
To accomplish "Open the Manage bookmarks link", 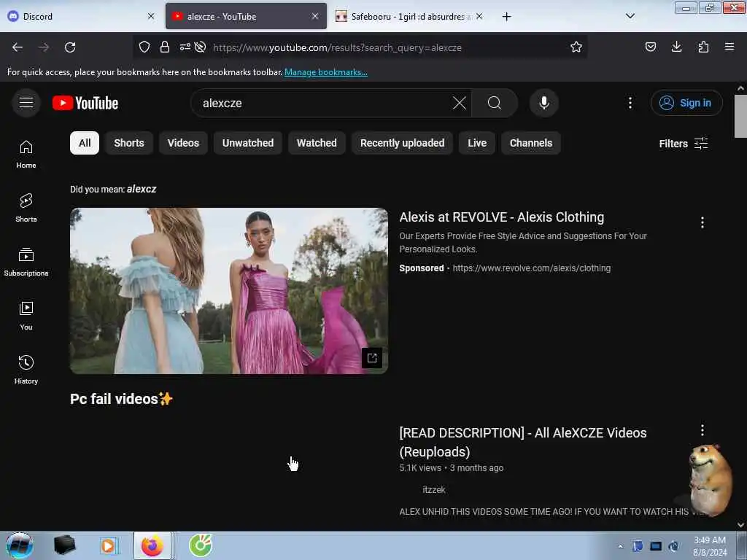I will click(326, 72).
